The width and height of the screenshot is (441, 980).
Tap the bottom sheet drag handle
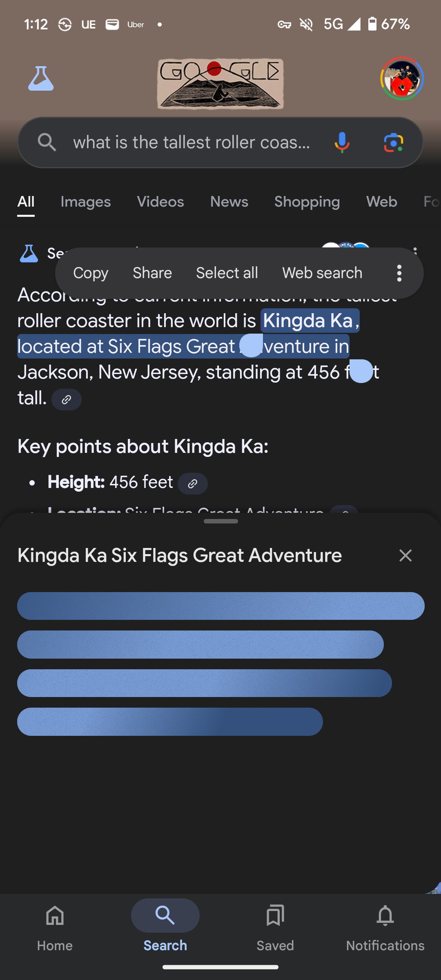click(220, 521)
